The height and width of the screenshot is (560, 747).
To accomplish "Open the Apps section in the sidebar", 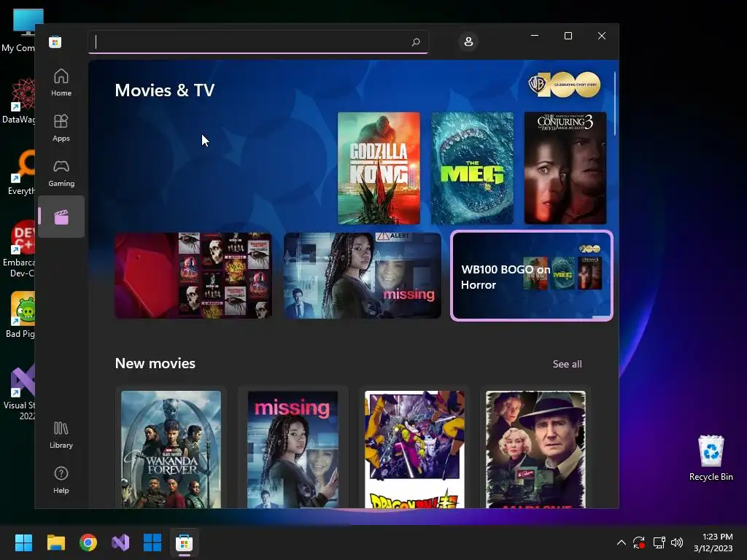I will (x=61, y=128).
